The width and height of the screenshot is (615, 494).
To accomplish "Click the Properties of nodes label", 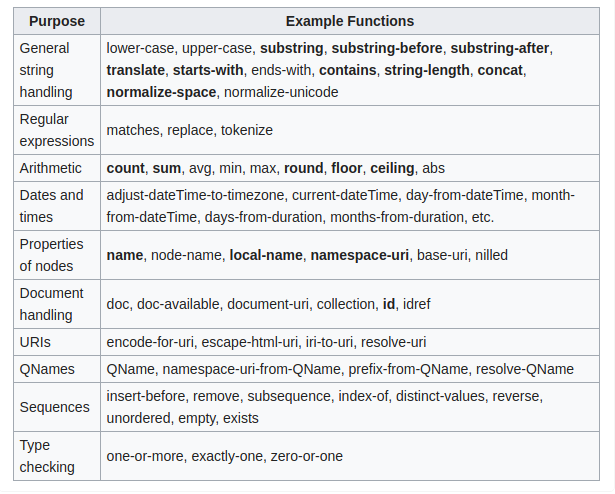I will tap(51, 255).
